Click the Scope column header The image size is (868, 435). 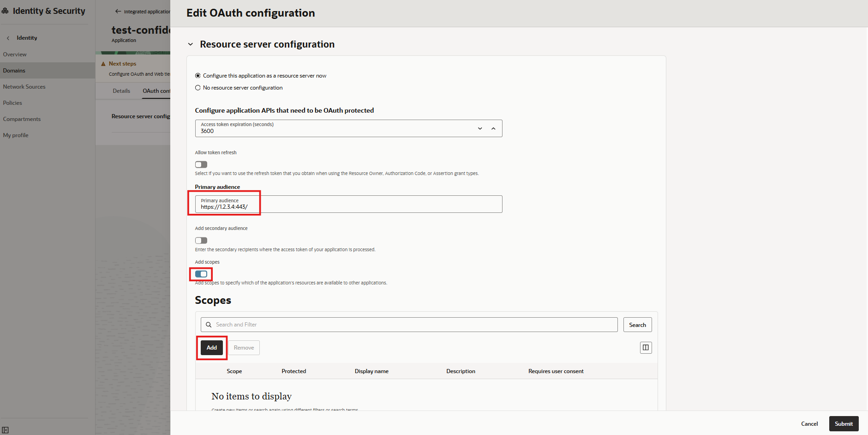point(234,371)
